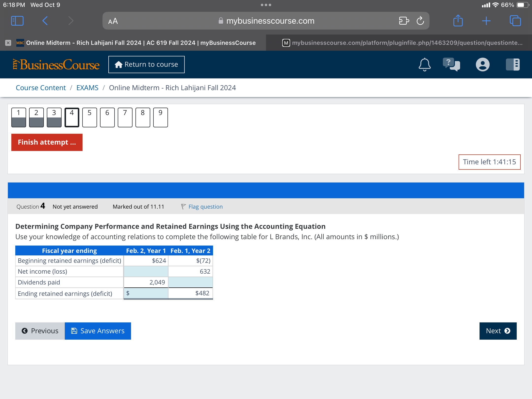Toggle the right side drawer icon

click(513, 65)
